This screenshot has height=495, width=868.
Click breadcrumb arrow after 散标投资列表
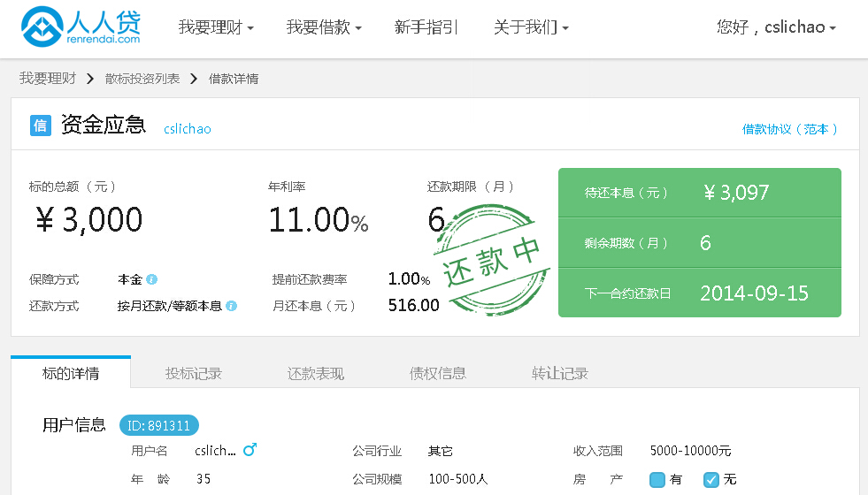(x=194, y=79)
